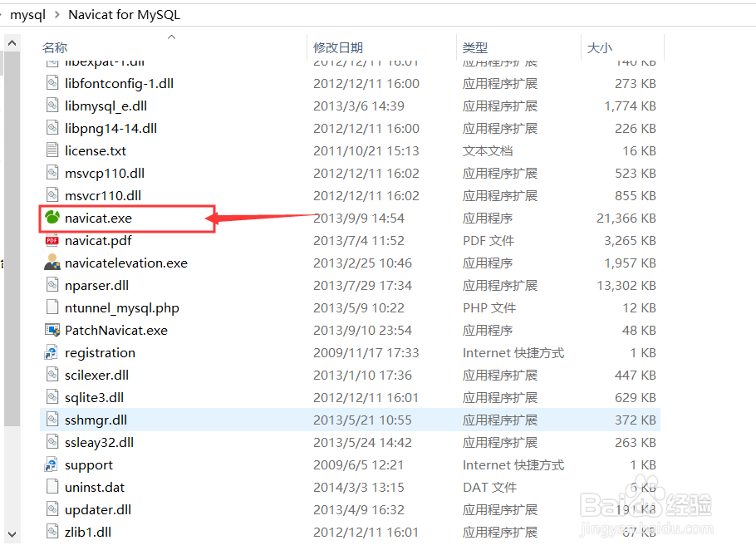This screenshot has height=555, width=756.
Task: Click the libmysql_e.dll file icon
Action: (52, 106)
